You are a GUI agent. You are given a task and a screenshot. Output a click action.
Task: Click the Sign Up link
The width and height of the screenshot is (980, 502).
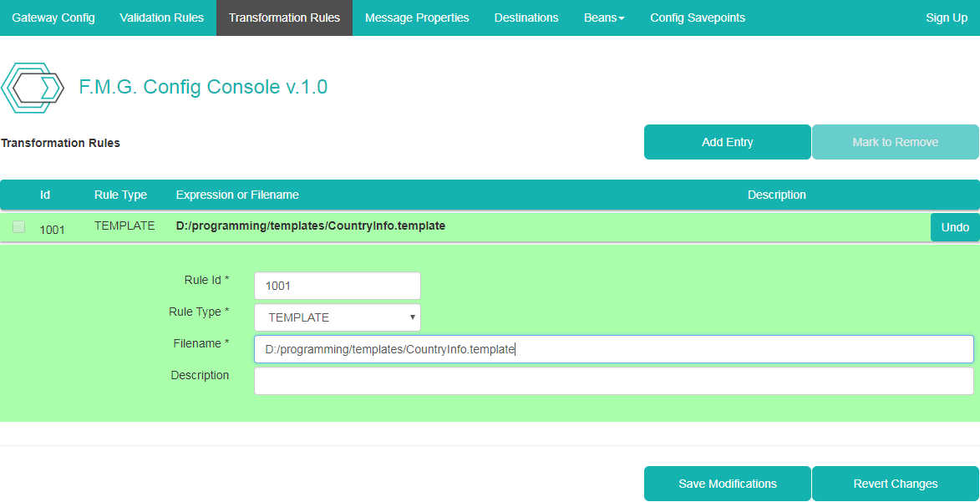point(947,18)
